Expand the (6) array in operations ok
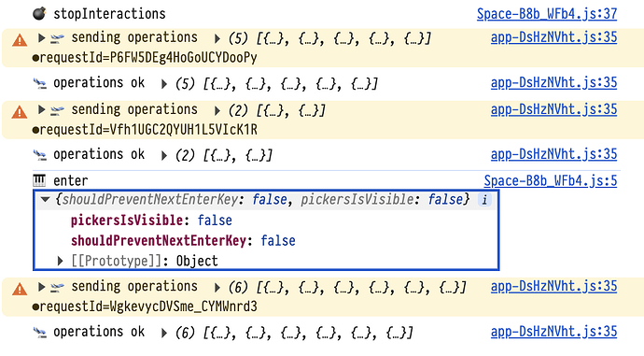 pos(164,333)
